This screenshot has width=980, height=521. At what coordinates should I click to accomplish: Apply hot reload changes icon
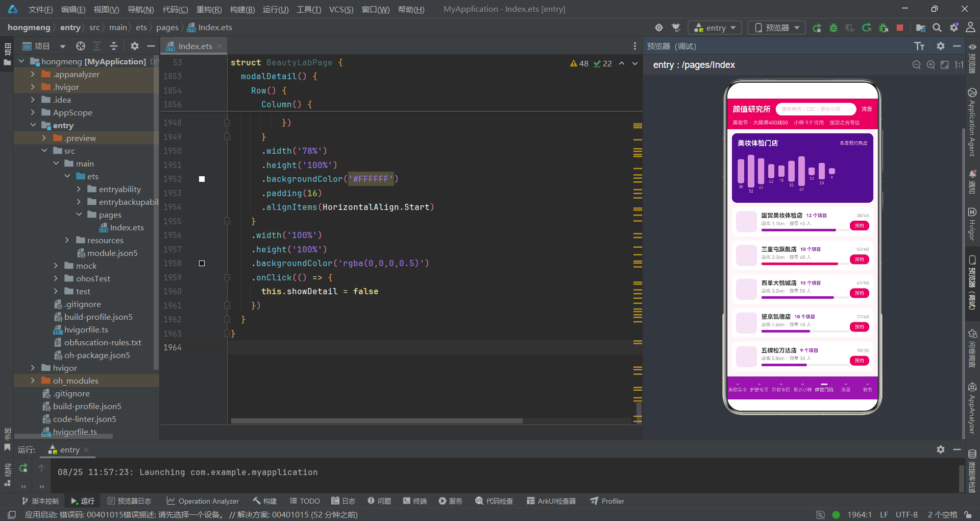(x=867, y=28)
